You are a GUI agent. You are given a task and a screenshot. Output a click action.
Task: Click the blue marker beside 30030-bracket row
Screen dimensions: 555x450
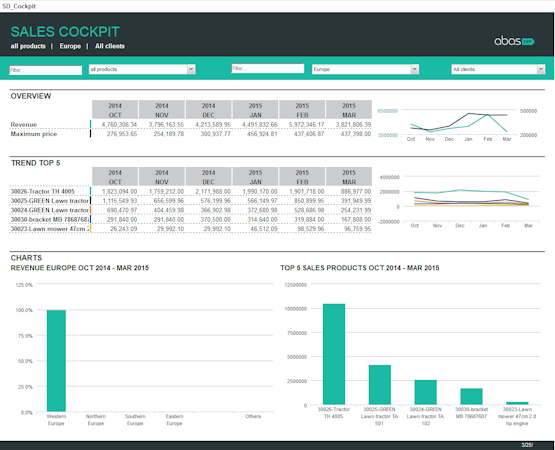(x=91, y=220)
